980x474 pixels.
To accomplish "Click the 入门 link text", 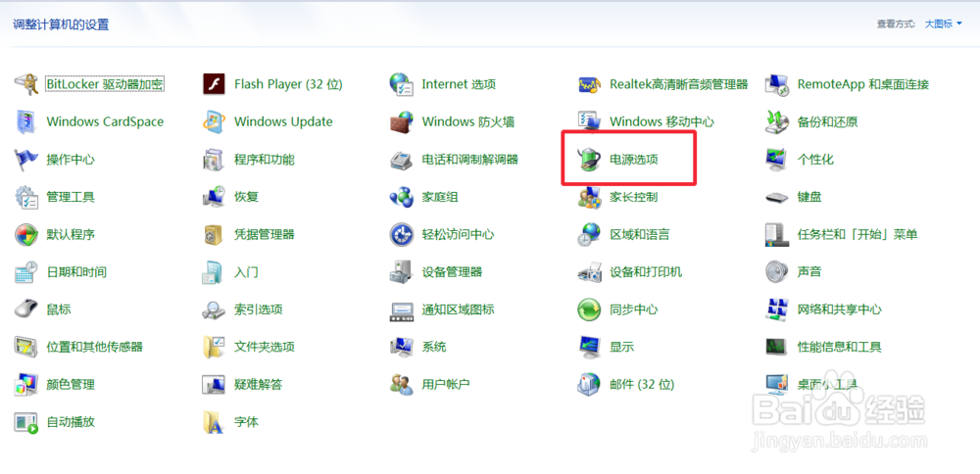I will pyautogui.click(x=246, y=271).
